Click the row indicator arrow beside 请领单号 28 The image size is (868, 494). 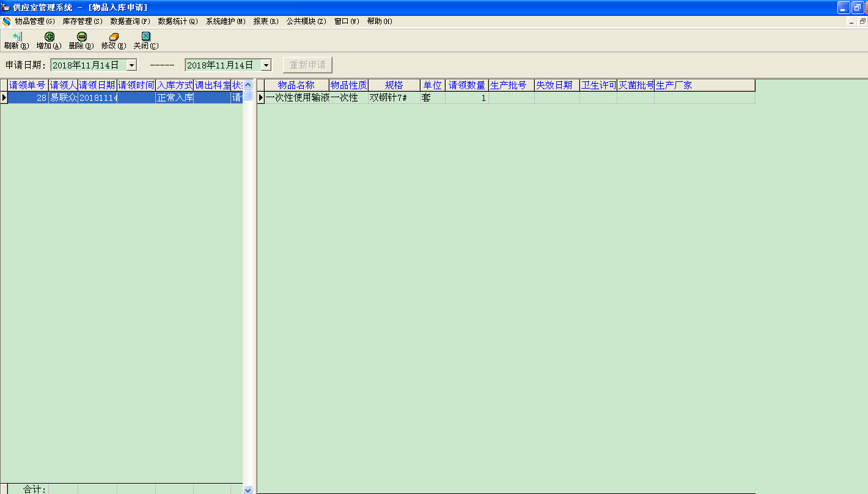[4, 97]
